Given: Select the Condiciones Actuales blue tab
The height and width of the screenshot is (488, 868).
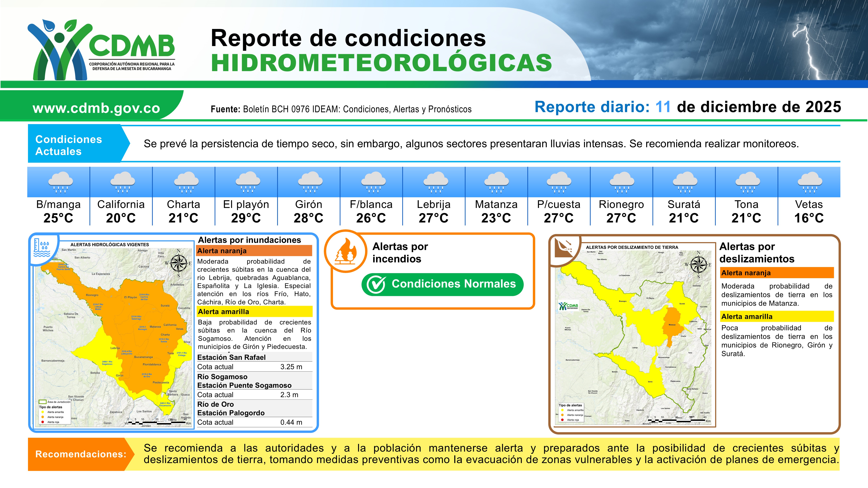Looking at the screenshot, I should 74,145.
